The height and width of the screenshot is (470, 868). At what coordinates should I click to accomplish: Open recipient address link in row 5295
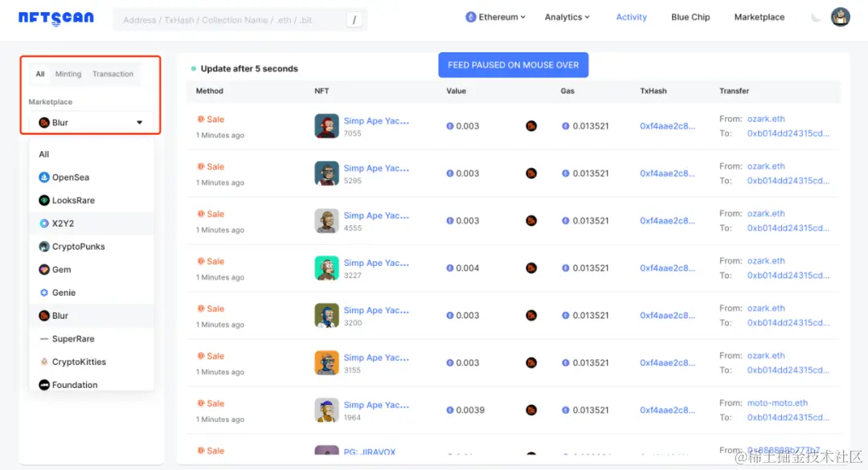tap(788, 181)
